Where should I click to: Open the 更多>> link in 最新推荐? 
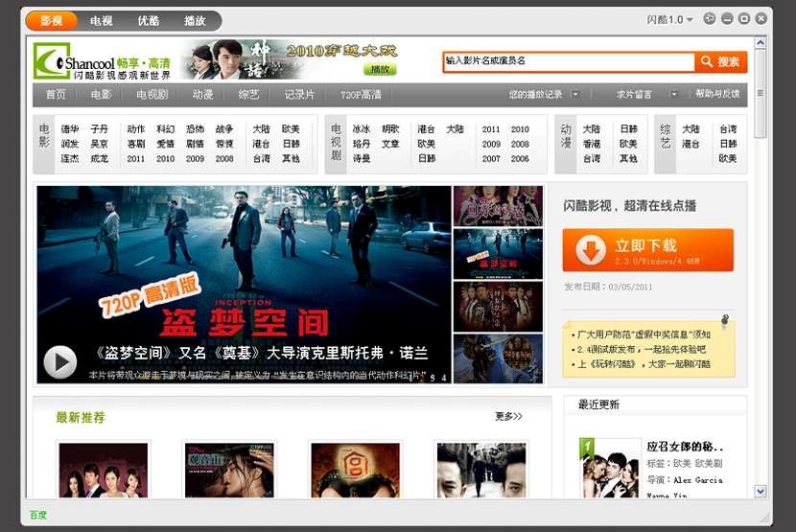click(508, 416)
